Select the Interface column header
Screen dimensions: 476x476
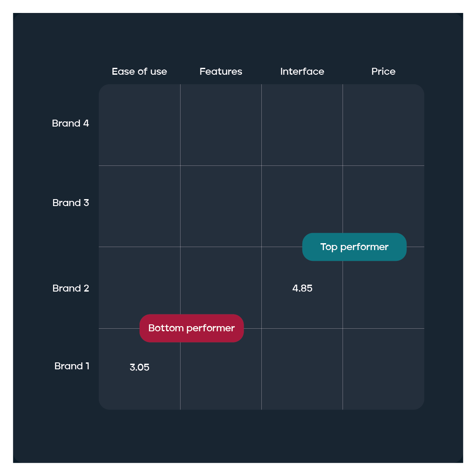(x=302, y=71)
